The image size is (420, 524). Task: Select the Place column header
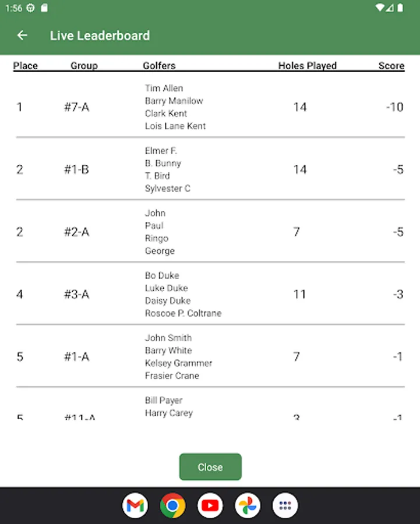point(26,65)
